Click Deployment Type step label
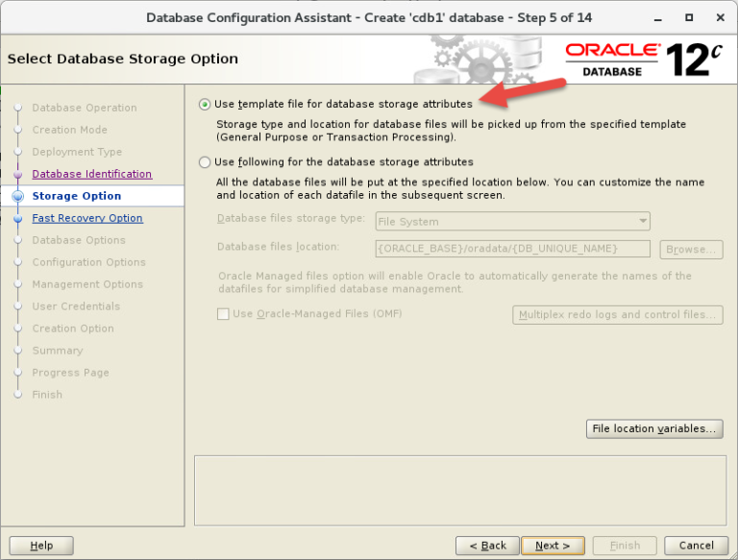Screen dimensions: 738x560 pos(77,152)
